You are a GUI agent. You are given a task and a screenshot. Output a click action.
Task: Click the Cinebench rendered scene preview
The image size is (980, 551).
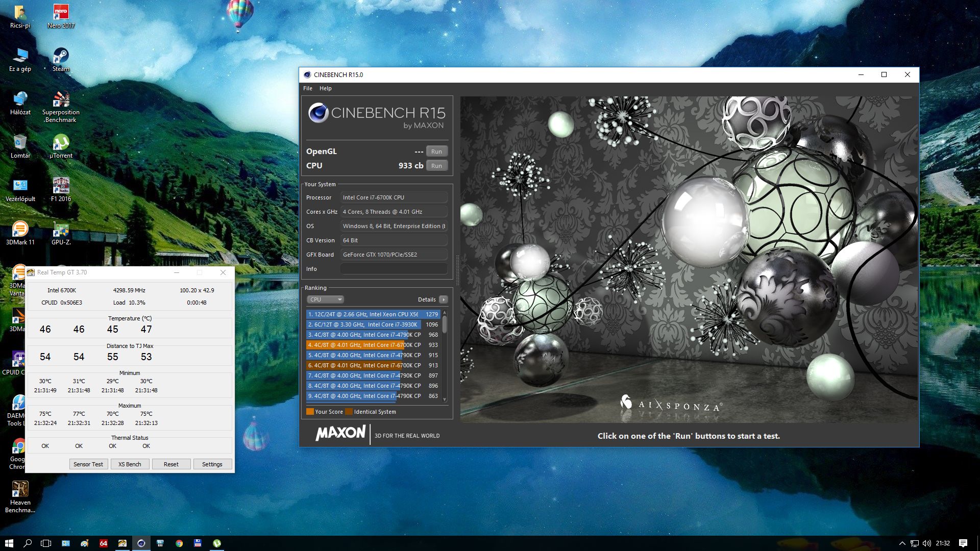[x=689, y=259]
